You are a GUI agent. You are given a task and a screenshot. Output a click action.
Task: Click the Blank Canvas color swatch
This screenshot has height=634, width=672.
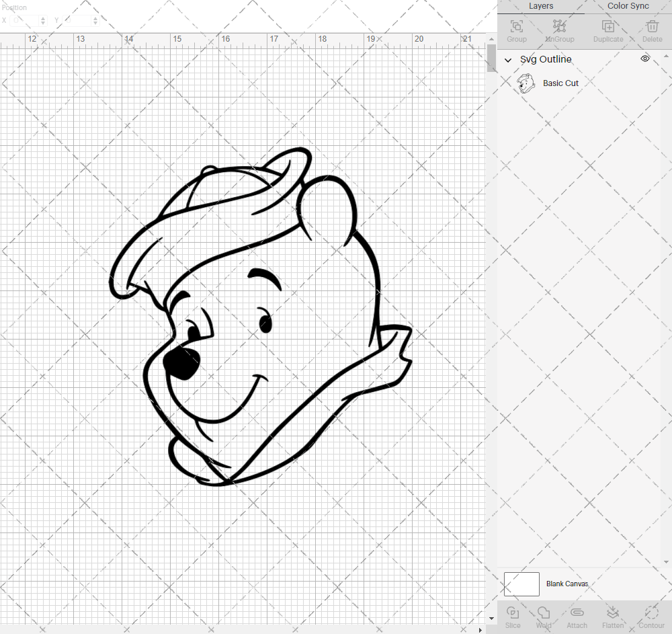tap(521, 584)
